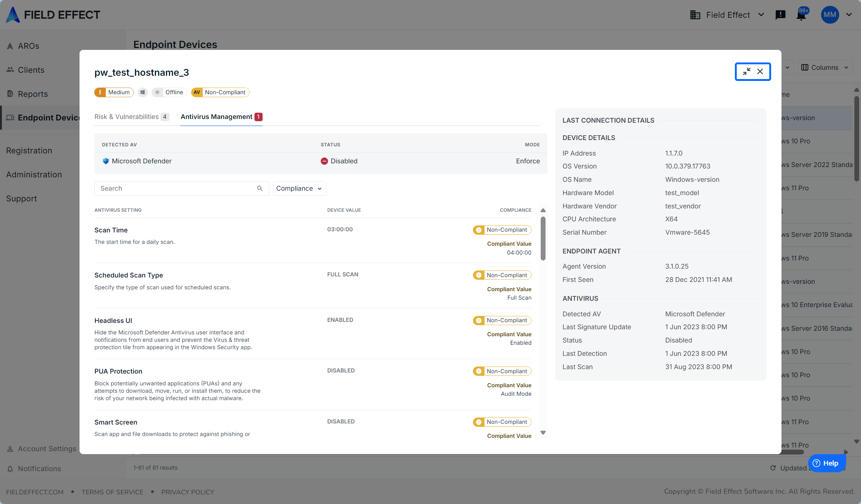
Task: Expand the Field Effect organization selector
Action: [x=727, y=15]
